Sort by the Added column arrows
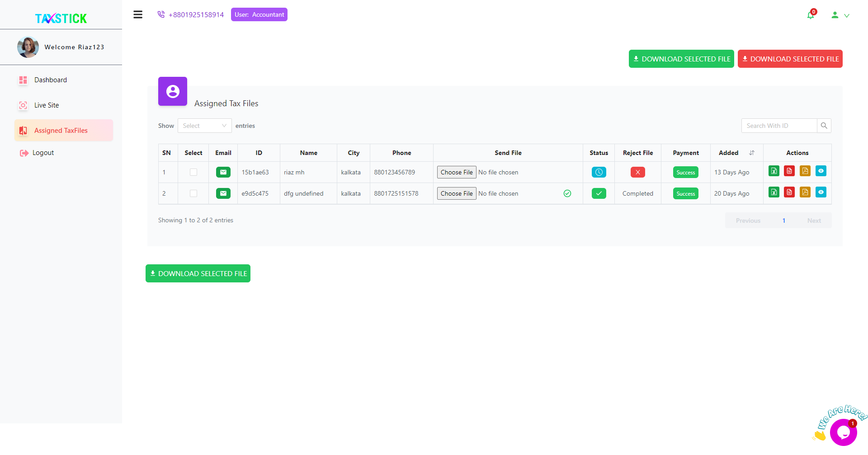This screenshot has height=455, width=868. (752, 153)
